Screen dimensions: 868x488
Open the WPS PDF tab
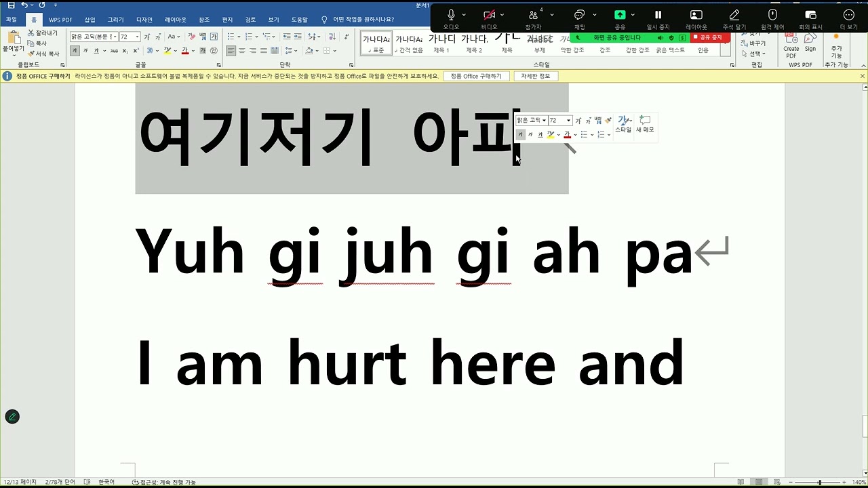coord(60,20)
